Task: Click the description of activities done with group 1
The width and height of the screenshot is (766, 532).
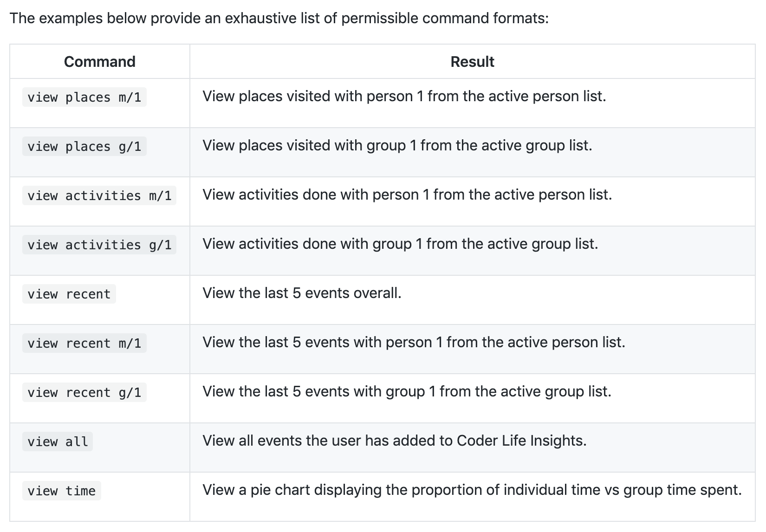Action: pos(400,244)
